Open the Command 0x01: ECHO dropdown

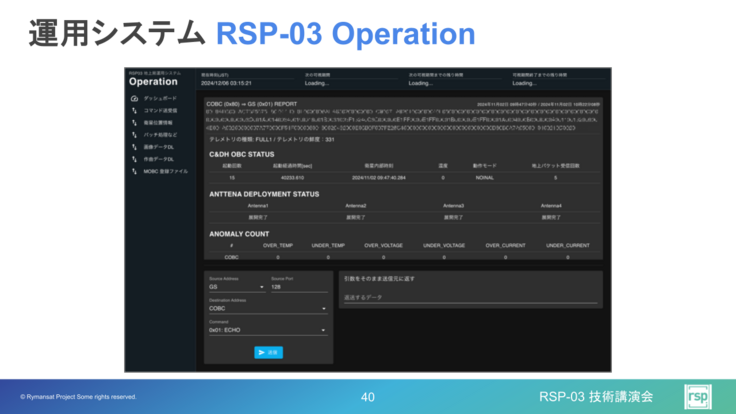267,329
